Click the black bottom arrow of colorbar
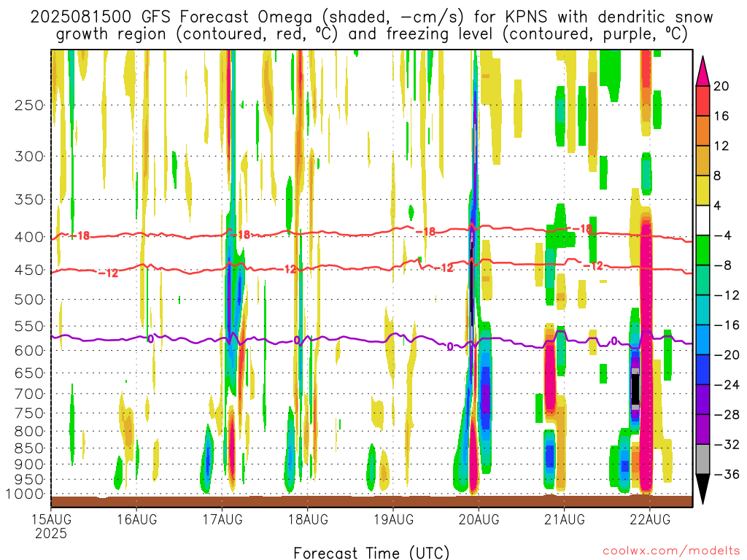This screenshot has width=747, height=560. click(x=703, y=489)
